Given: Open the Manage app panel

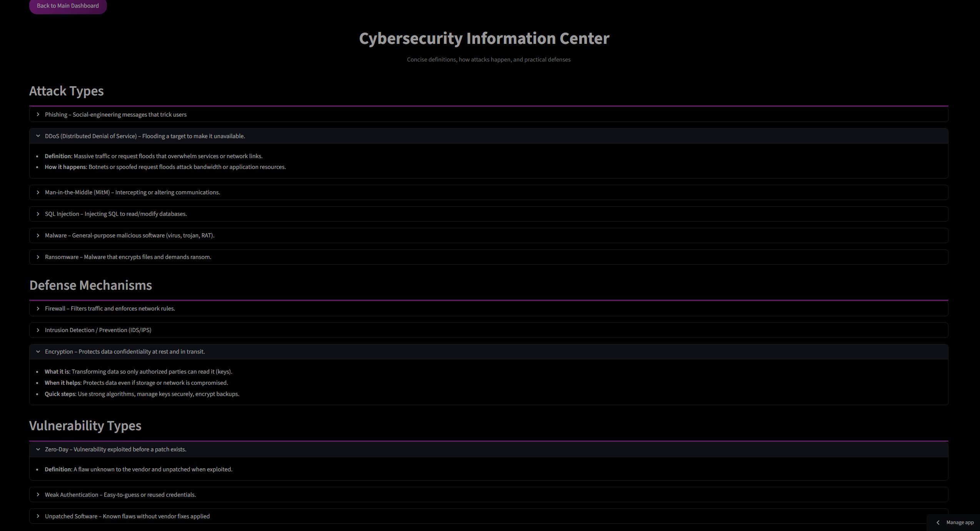Looking at the screenshot, I should click(x=953, y=523).
